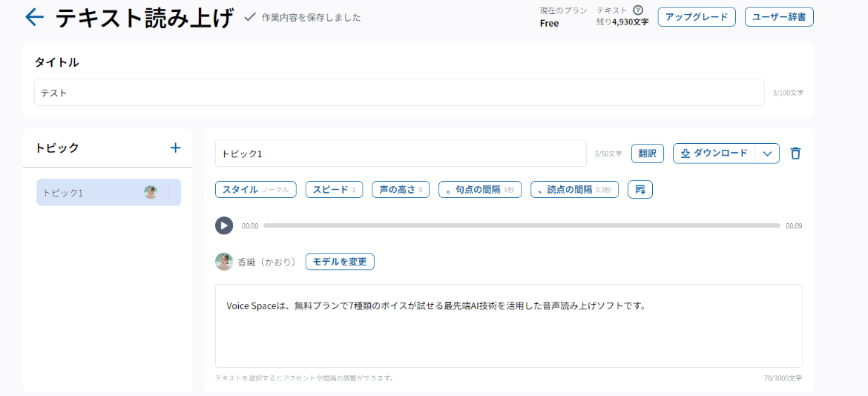The width and height of the screenshot is (868, 396).
Task: Select トピック1 in the topic list
Action: click(108, 193)
